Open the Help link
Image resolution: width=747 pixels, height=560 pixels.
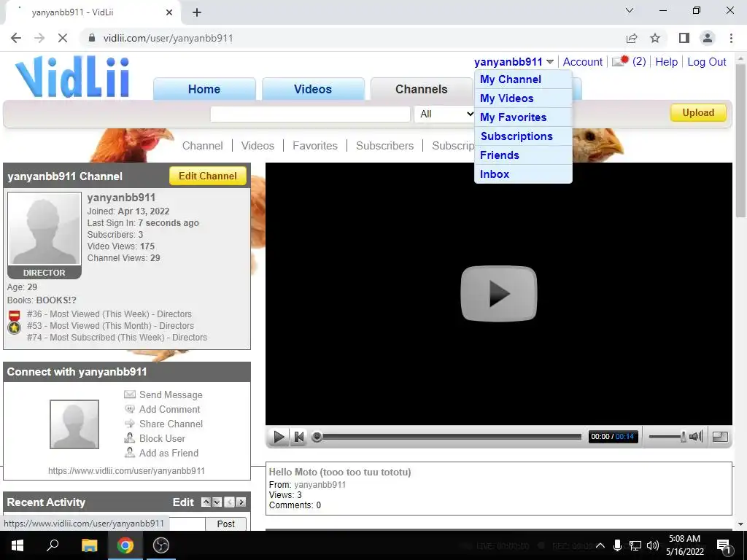(666, 62)
